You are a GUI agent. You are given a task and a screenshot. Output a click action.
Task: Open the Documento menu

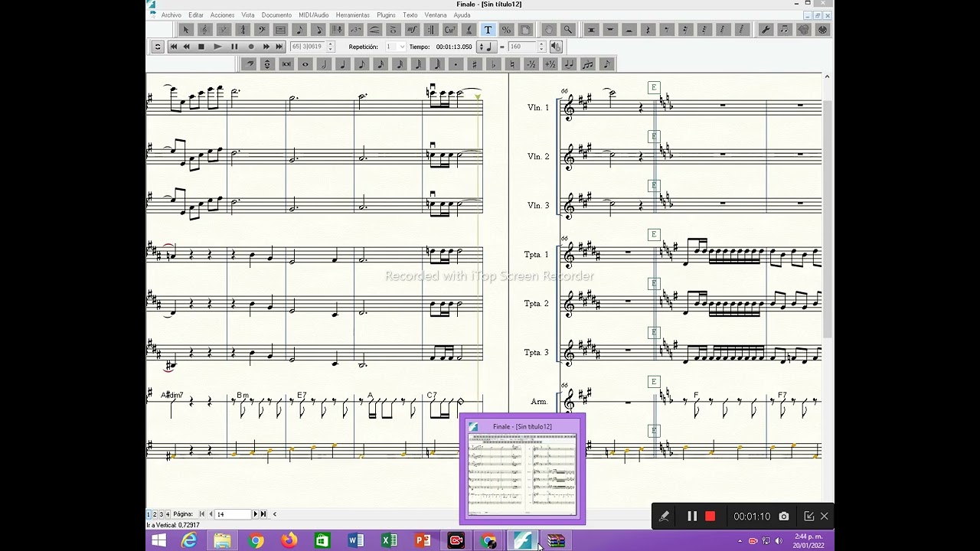(x=276, y=15)
